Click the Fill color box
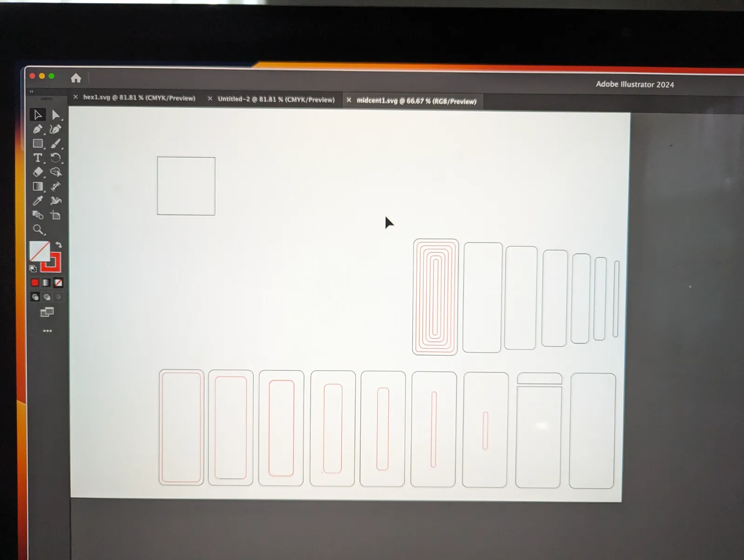Viewport: 744px width, 560px height. pyautogui.click(x=40, y=251)
